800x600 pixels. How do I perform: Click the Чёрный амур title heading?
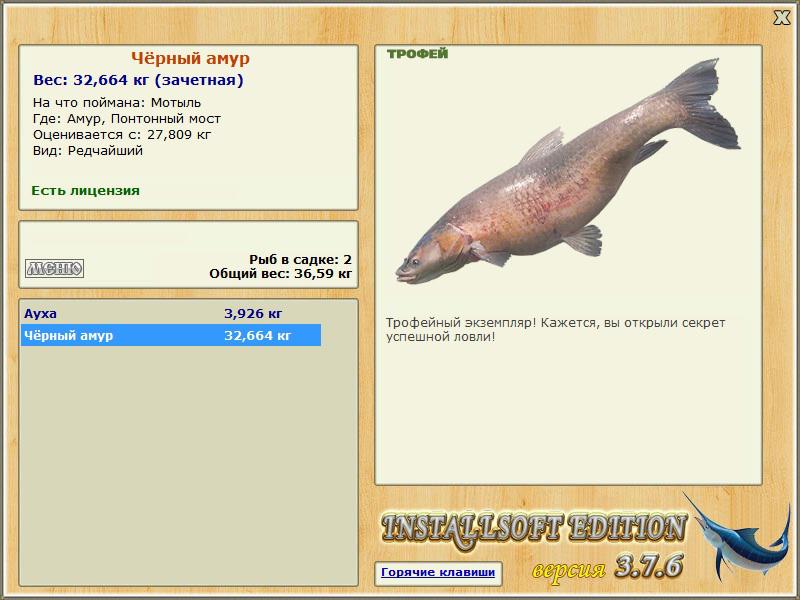pyautogui.click(x=190, y=58)
